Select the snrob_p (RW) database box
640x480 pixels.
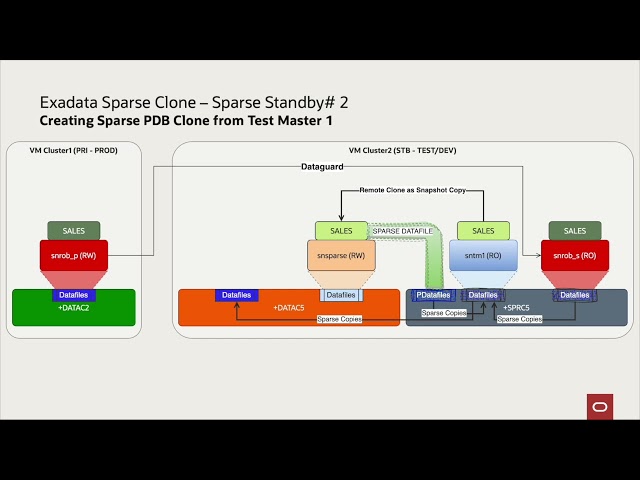[x=74, y=256]
